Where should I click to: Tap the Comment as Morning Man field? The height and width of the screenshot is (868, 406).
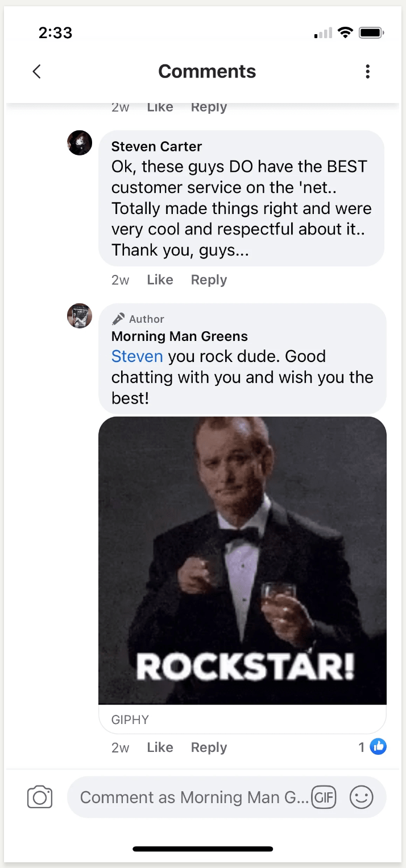click(x=193, y=797)
